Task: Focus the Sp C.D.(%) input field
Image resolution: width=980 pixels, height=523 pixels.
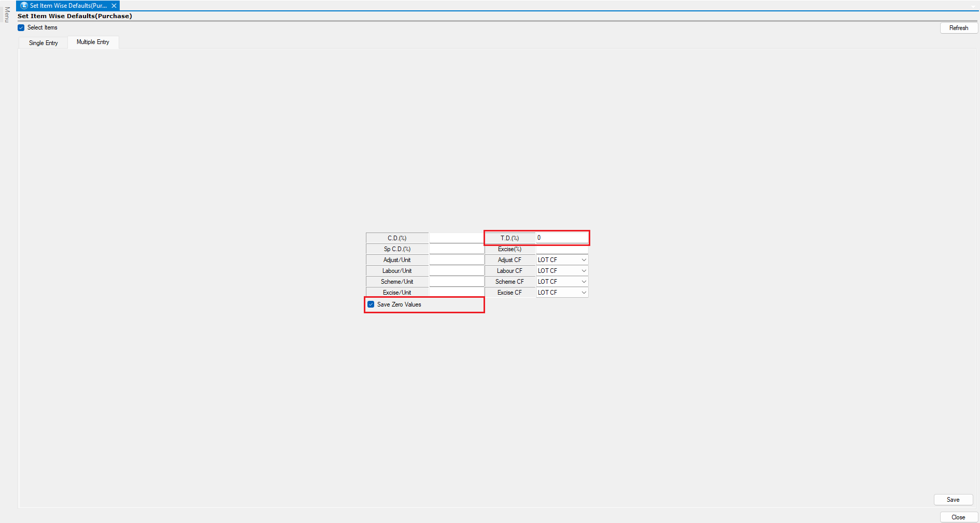Action: click(x=456, y=249)
